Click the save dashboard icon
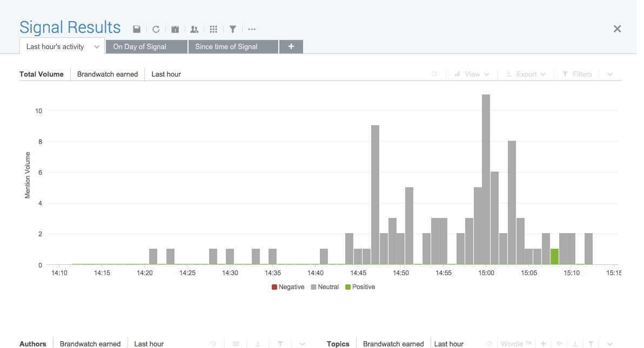Image resolution: width=644 pixels, height=348 pixels. point(137,29)
